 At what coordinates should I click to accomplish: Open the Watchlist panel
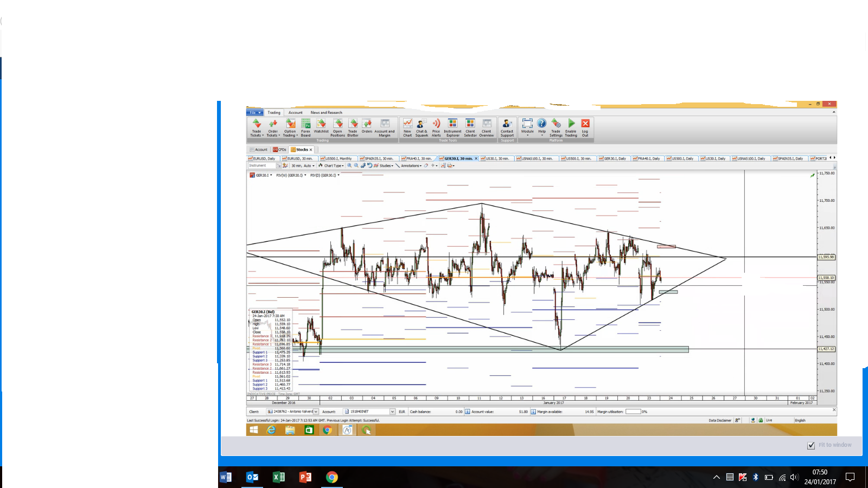click(x=321, y=127)
